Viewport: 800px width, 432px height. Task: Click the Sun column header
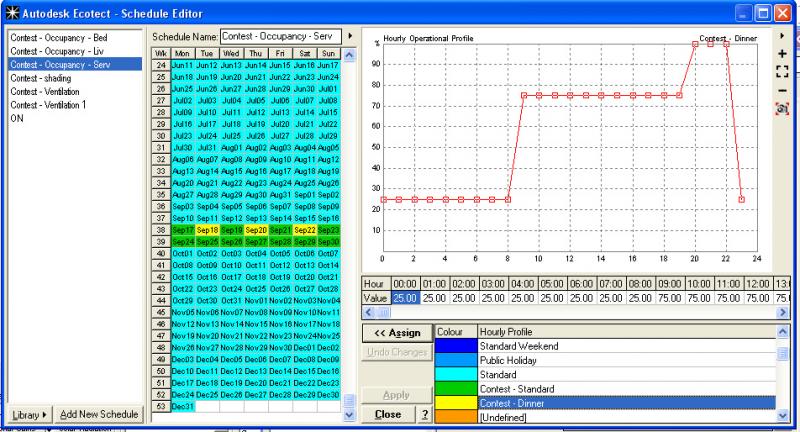pos(329,54)
